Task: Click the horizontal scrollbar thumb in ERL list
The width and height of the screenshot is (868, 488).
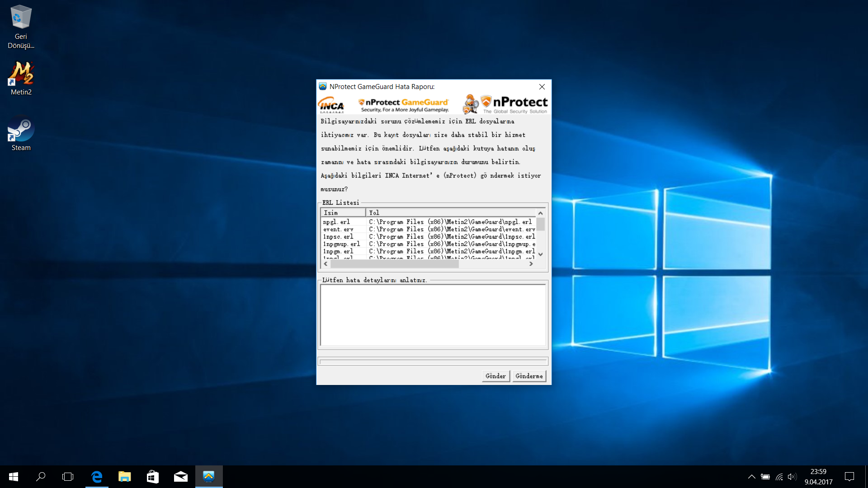Action: pos(395,264)
